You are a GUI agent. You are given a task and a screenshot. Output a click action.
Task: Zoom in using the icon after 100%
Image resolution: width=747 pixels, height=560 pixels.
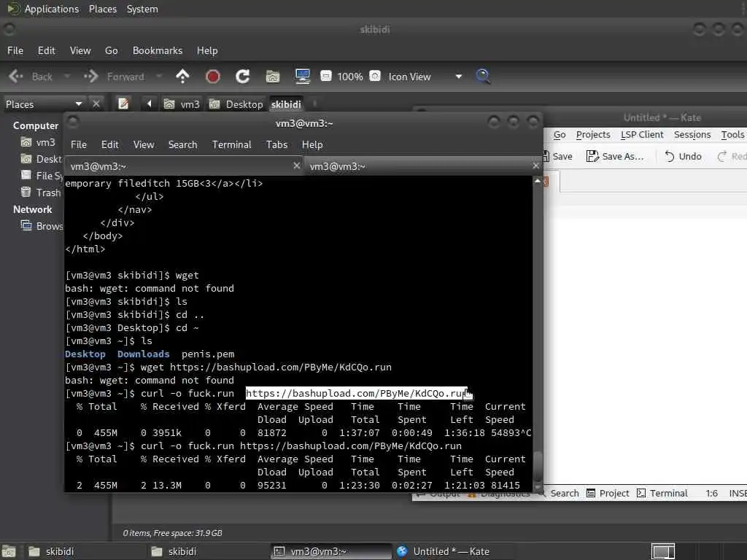tap(375, 76)
